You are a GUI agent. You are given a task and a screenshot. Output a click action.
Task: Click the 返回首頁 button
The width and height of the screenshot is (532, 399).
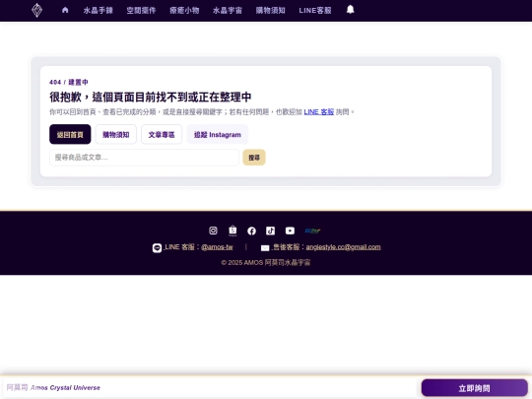point(70,134)
